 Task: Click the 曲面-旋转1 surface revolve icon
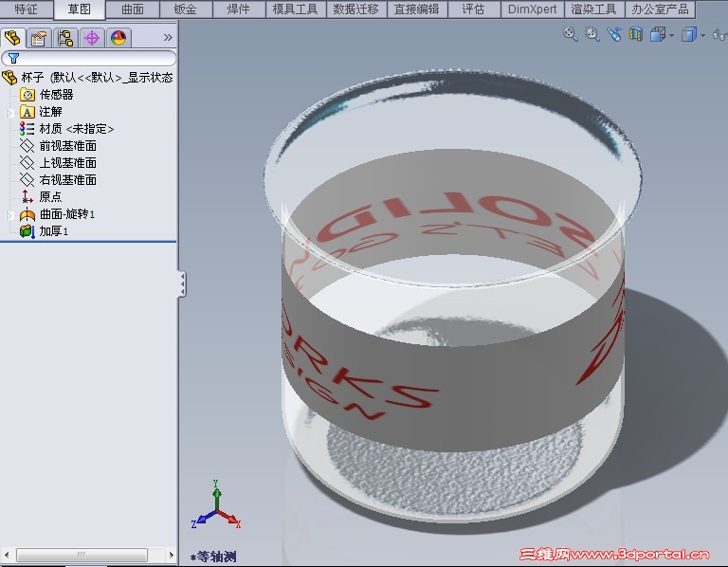(27, 214)
